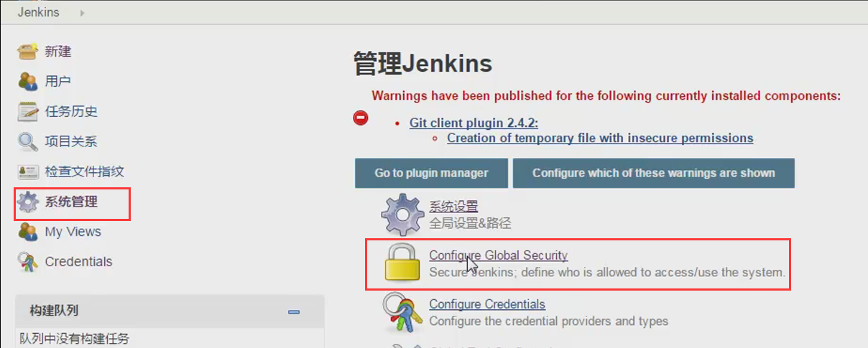This screenshot has width=868, height=348.
Task: Click the 系统设置 large gear icon
Action: click(x=403, y=214)
